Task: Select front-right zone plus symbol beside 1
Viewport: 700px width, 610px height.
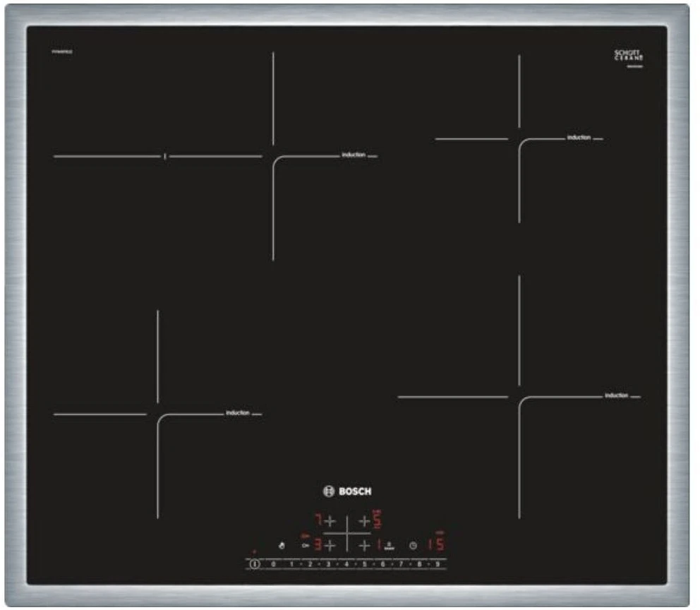Action: point(364,545)
